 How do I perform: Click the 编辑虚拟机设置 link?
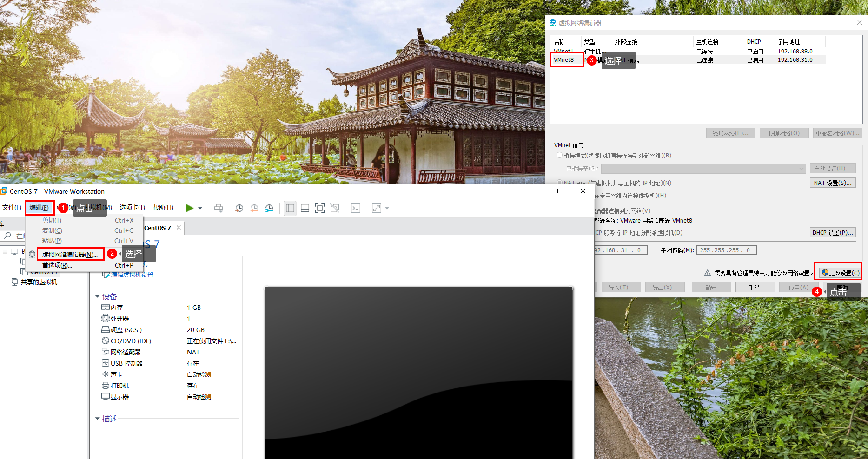pyautogui.click(x=132, y=275)
